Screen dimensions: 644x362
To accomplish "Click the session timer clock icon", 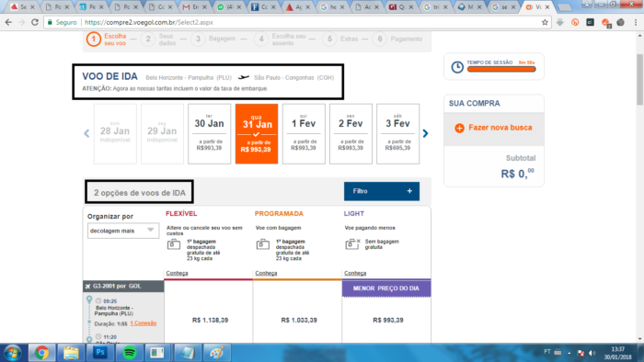I will (457, 67).
